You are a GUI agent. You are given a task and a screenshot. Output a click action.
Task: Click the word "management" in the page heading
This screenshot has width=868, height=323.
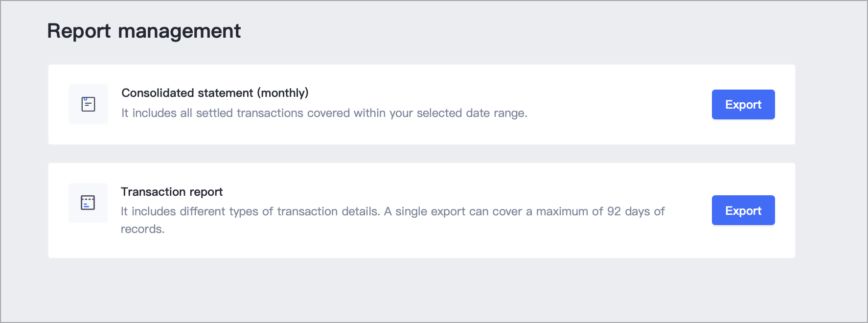[x=180, y=31]
